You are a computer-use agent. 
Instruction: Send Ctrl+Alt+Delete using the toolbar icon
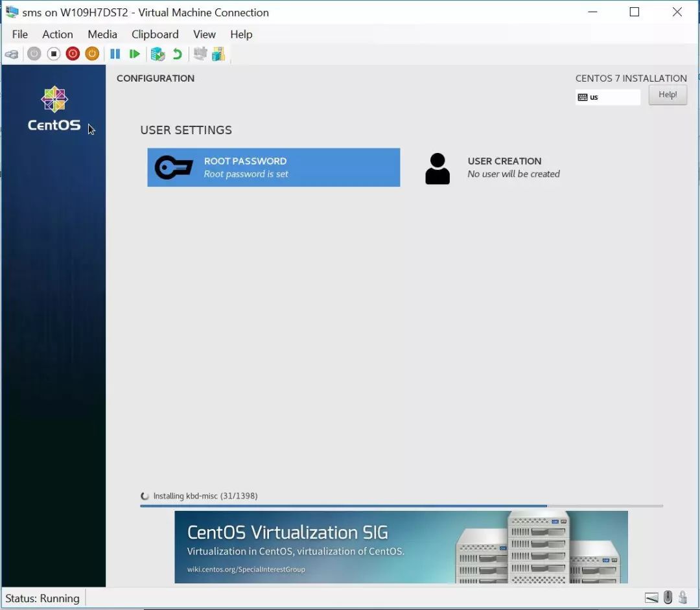(12, 54)
